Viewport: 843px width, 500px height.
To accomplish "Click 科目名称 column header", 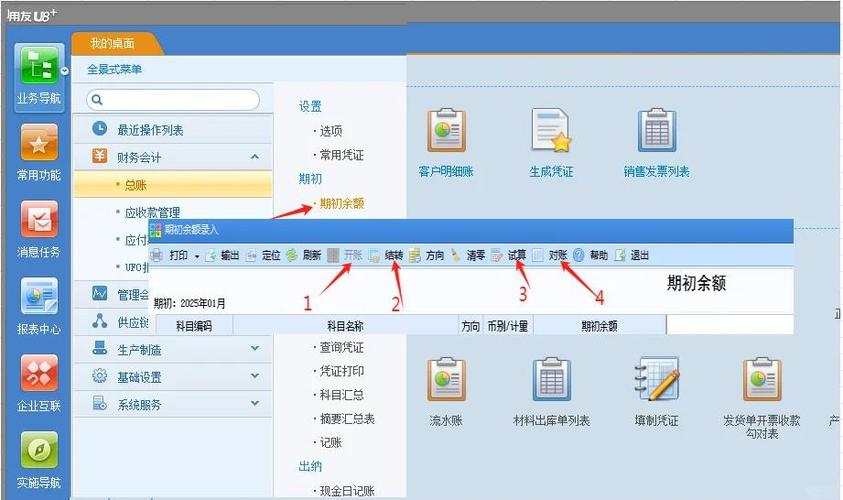I will (346, 326).
